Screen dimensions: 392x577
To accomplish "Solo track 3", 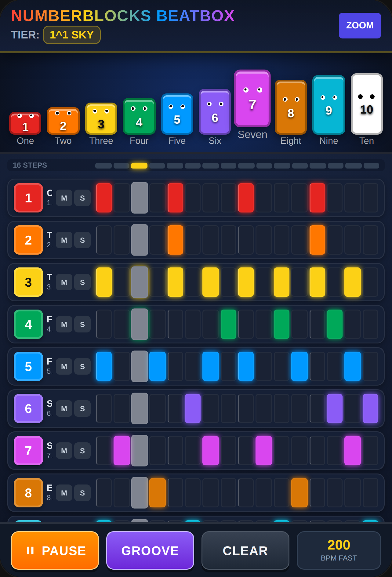I will [82, 282].
